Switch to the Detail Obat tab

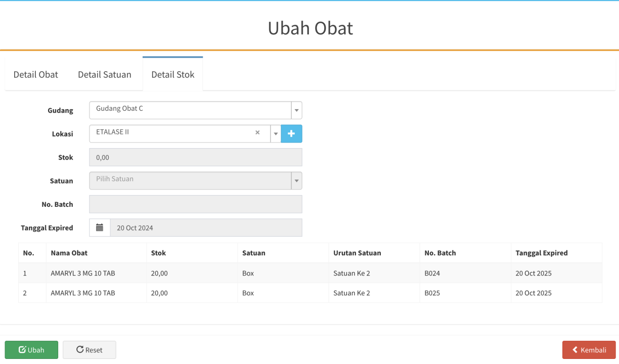pyautogui.click(x=36, y=74)
